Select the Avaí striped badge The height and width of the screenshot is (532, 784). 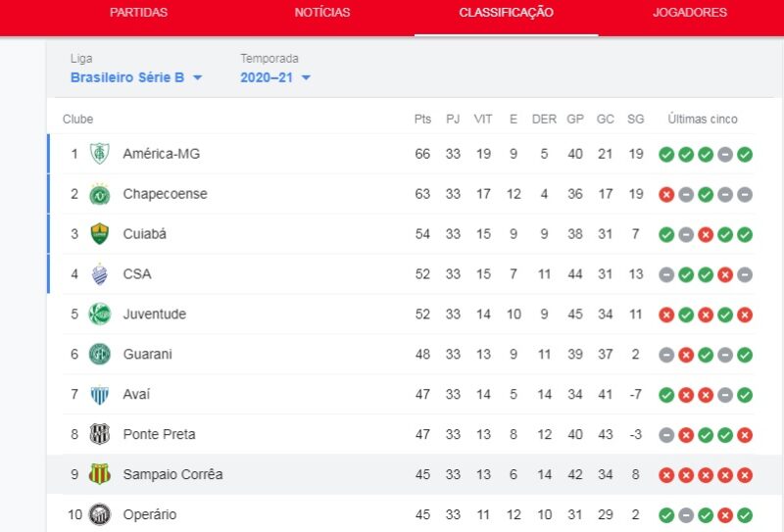[x=100, y=395]
